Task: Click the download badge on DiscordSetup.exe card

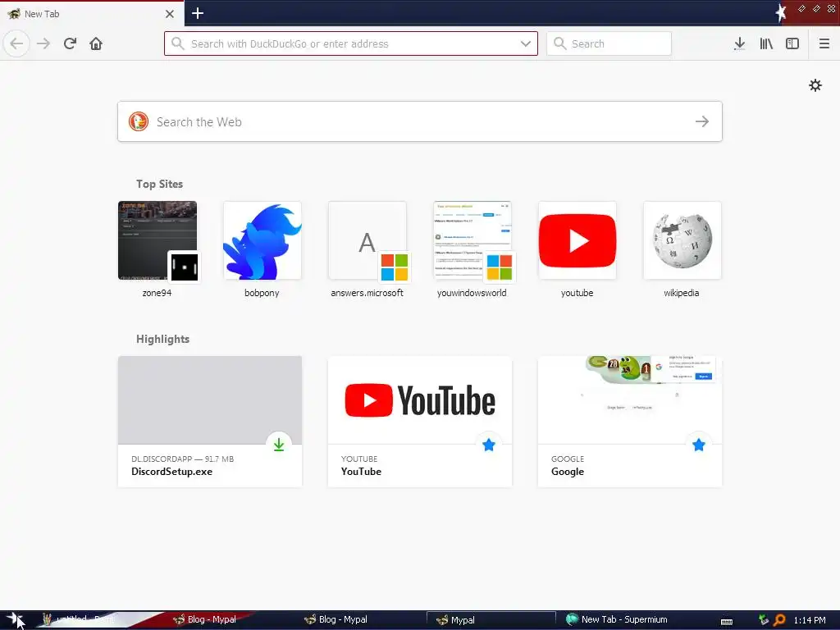Action: click(279, 444)
